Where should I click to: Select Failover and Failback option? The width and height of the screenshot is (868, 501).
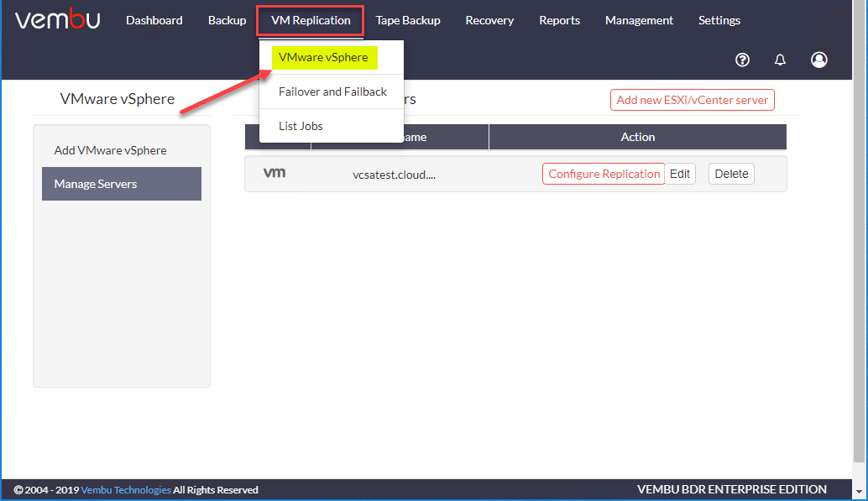(x=332, y=92)
